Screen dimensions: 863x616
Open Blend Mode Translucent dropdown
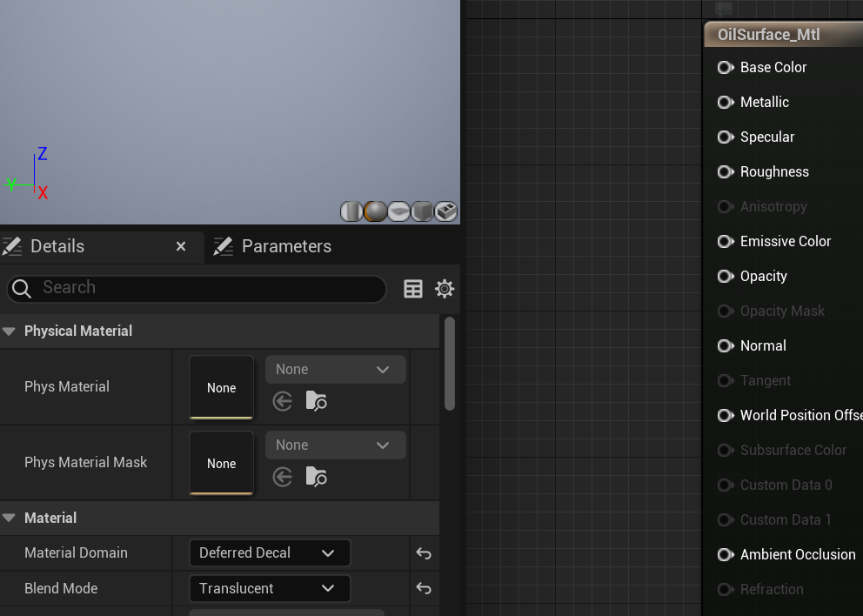point(269,589)
